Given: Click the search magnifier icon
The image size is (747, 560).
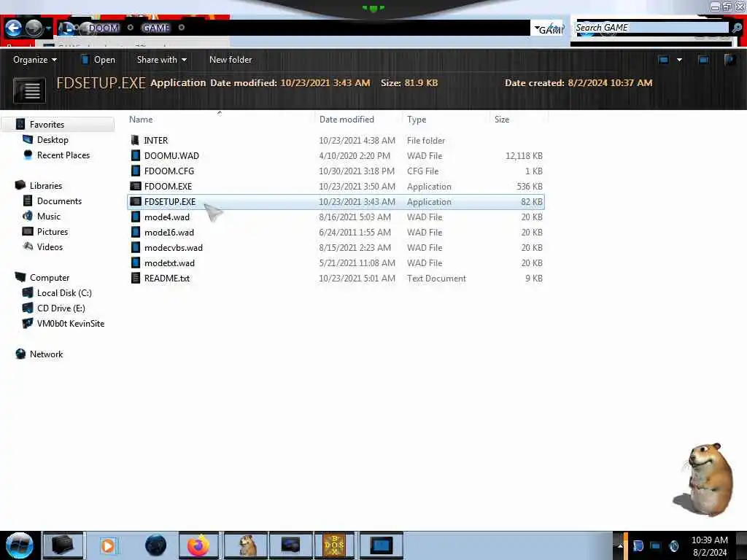Looking at the screenshot, I should point(737,28).
